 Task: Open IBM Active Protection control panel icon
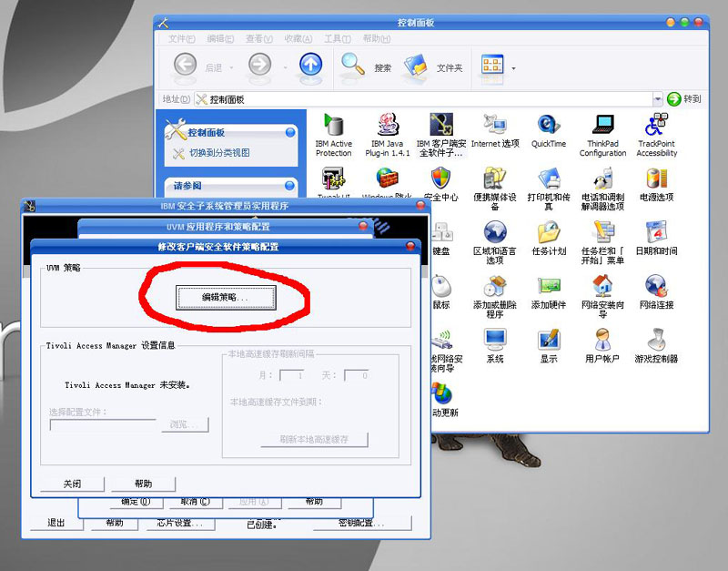(x=333, y=134)
